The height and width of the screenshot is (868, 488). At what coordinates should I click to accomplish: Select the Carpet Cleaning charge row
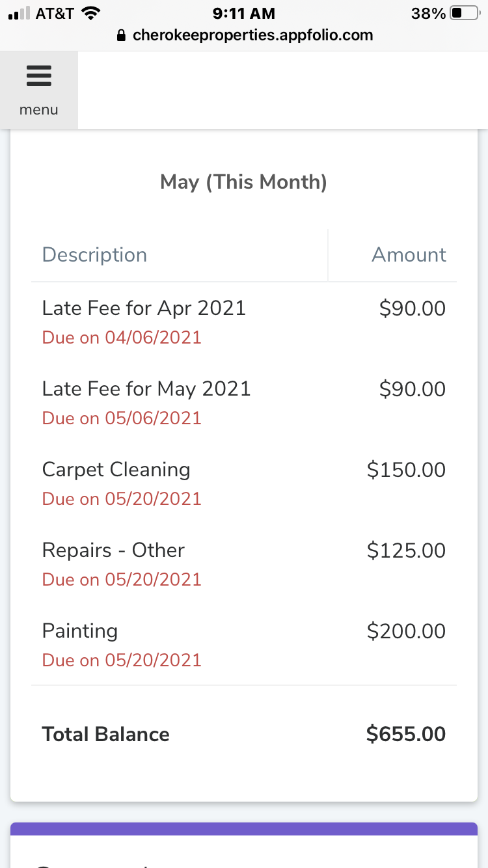tap(244, 483)
